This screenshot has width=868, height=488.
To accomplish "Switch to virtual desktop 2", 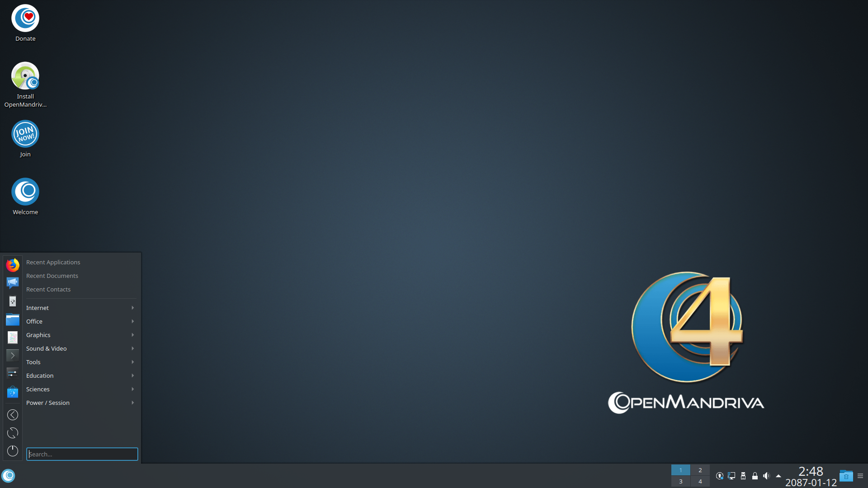I will [x=700, y=470].
